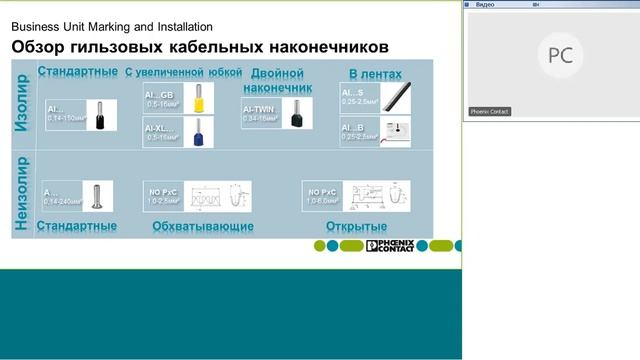Click the AI...S strip ferrule image
This screenshot has height=360, width=640.
point(396,98)
